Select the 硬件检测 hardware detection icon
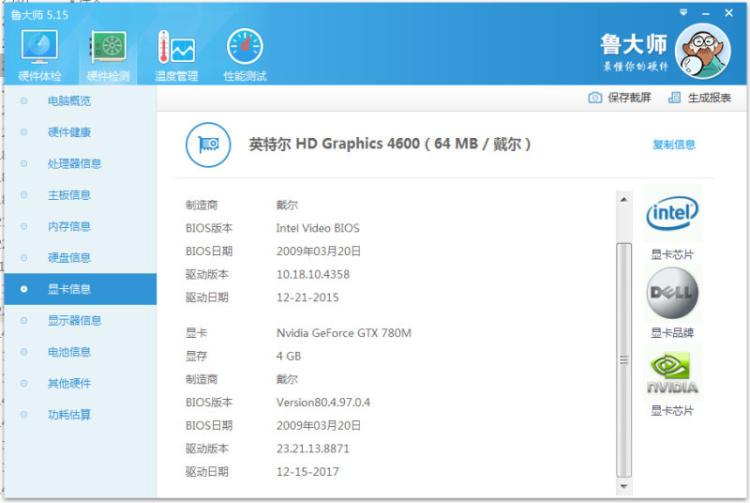The height and width of the screenshot is (503, 750). [109, 47]
